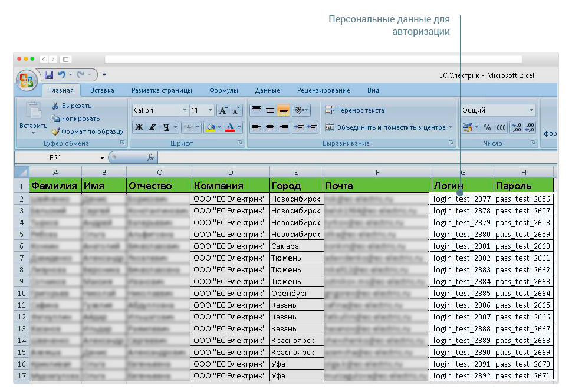572x392 pixels.
Task: Increase font size with large A
Action: click(x=223, y=110)
